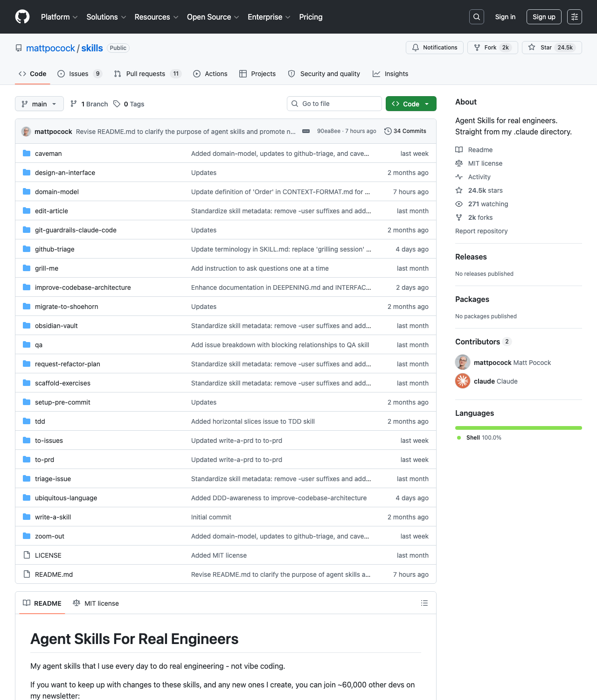
Task: Open Readme link in About sidebar
Action: [474, 150]
